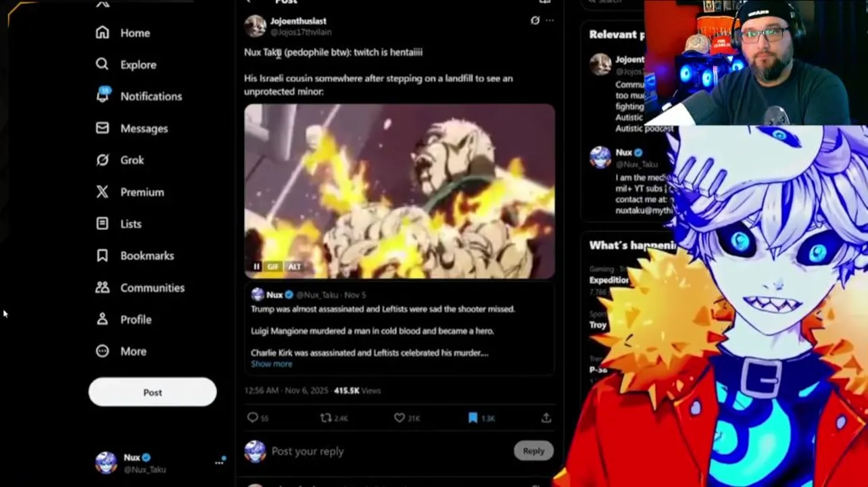Open the Notifications bell

point(103,95)
